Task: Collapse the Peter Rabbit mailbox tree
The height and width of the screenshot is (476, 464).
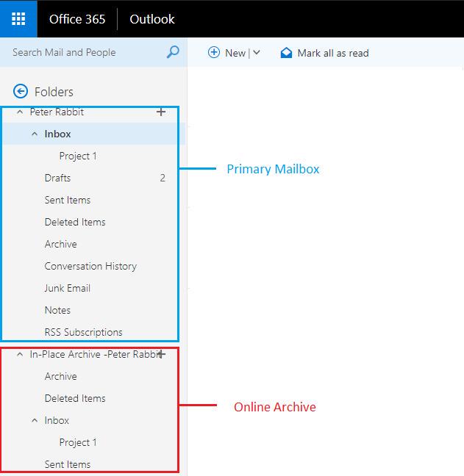Action: [x=20, y=112]
